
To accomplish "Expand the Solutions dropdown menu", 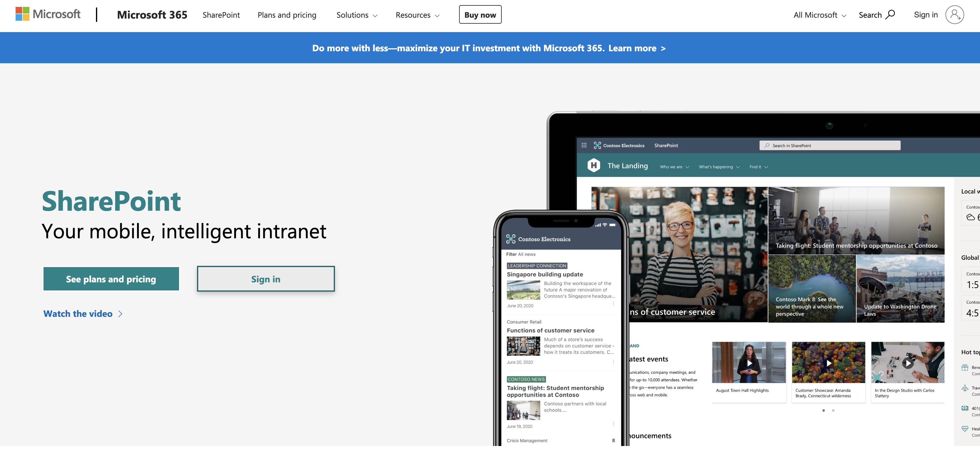I will pyautogui.click(x=357, y=15).
